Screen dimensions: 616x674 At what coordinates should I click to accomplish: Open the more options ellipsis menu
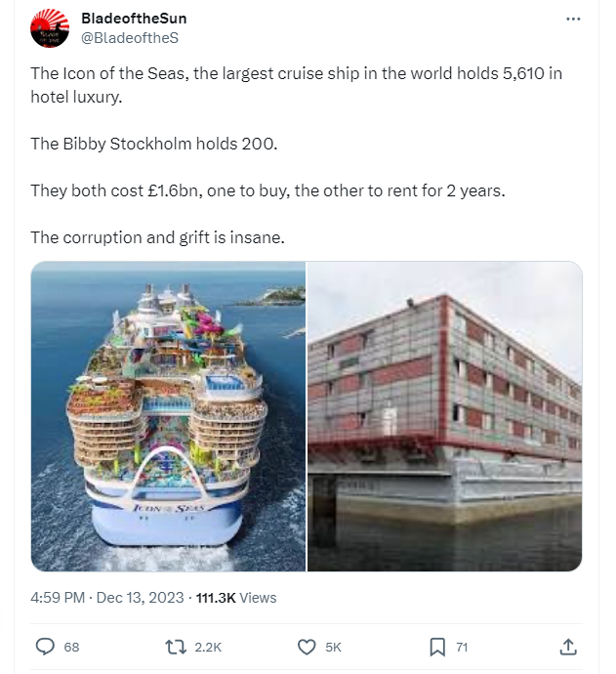click(573, 19)
